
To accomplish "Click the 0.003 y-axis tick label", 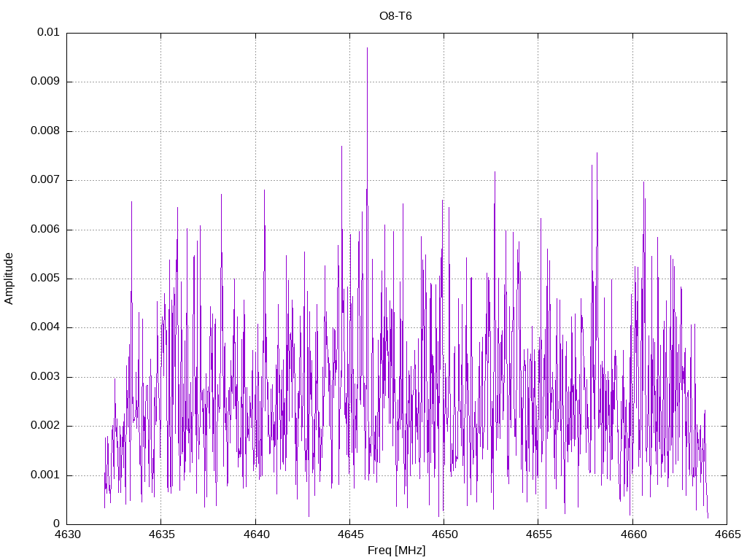I will point(45,377).
